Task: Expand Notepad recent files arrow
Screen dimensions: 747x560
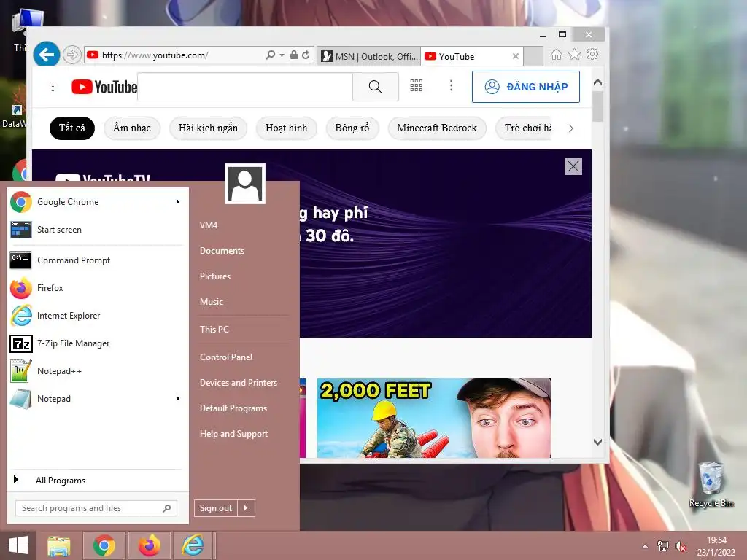Action: point(178,399)
